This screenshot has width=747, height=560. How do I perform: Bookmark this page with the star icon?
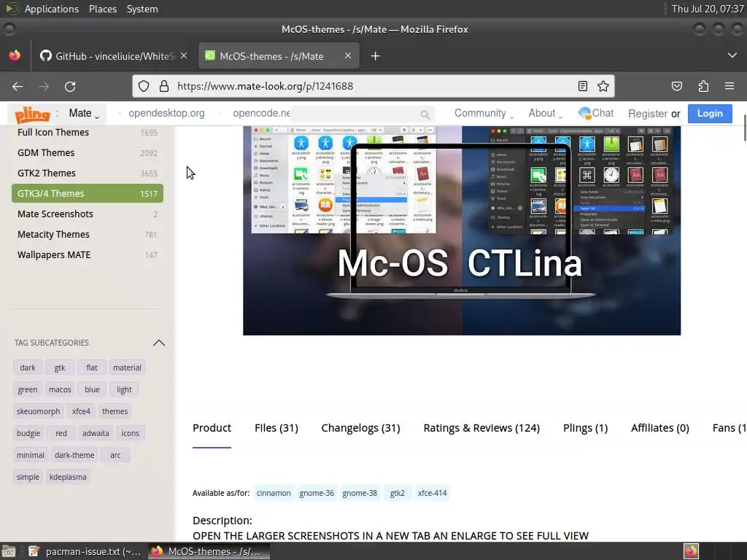click(x=603, y=86)
